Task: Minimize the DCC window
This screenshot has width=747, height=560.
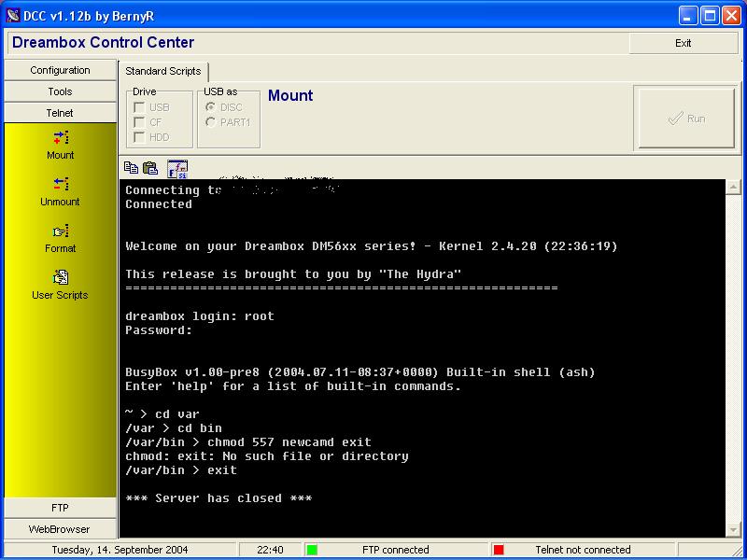Action: click(687, 16)
